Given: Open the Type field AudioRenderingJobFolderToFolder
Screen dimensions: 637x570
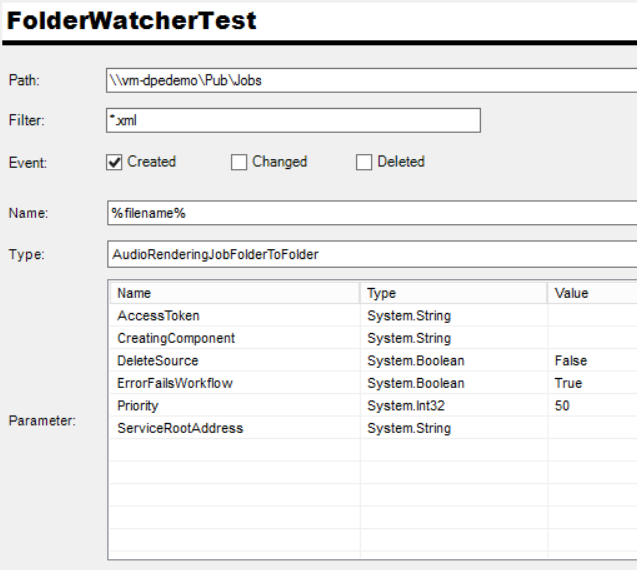Looking at the screenshot, I should (x=370, y=255).
